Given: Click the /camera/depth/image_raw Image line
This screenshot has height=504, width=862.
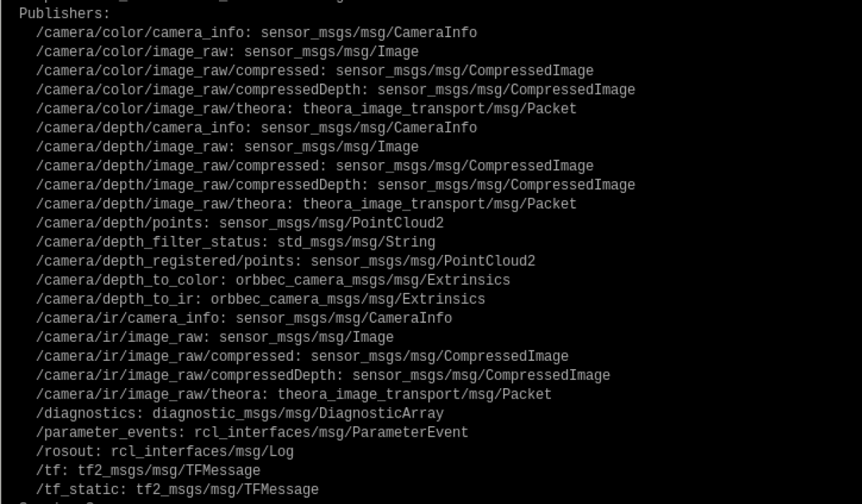Looking at the screenshot, I should [x=227, y=146].
